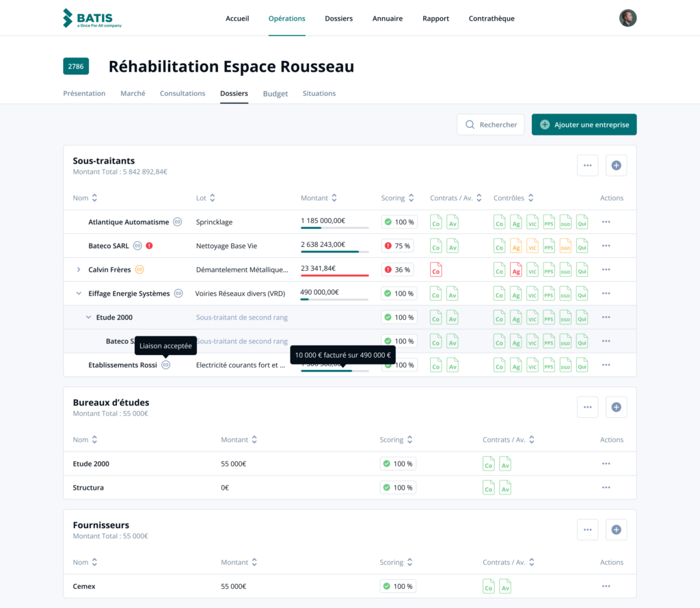The width and height of the screenshot is (700, 608).
Task: Expand the Calvin Frères row
Action: point(79,269)
